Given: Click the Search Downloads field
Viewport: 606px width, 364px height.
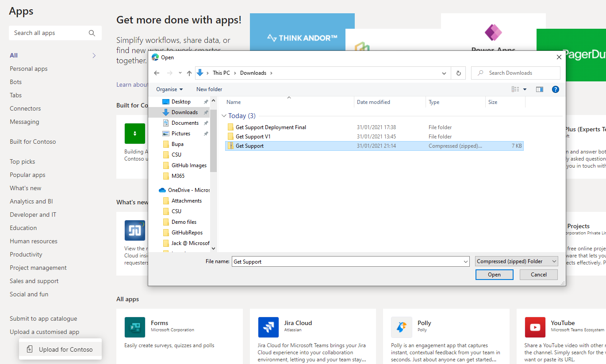Looking at the screenshot, I should (x=516, y=73).
